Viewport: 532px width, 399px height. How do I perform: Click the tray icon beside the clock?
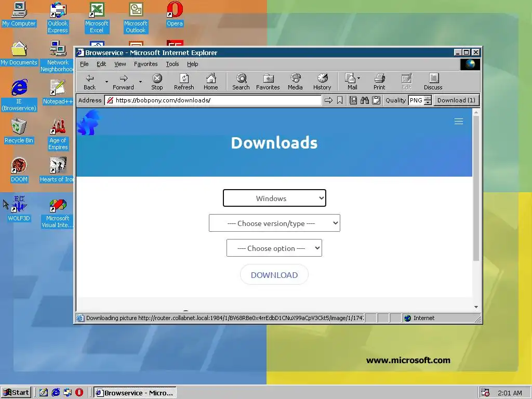click(485, 393)
